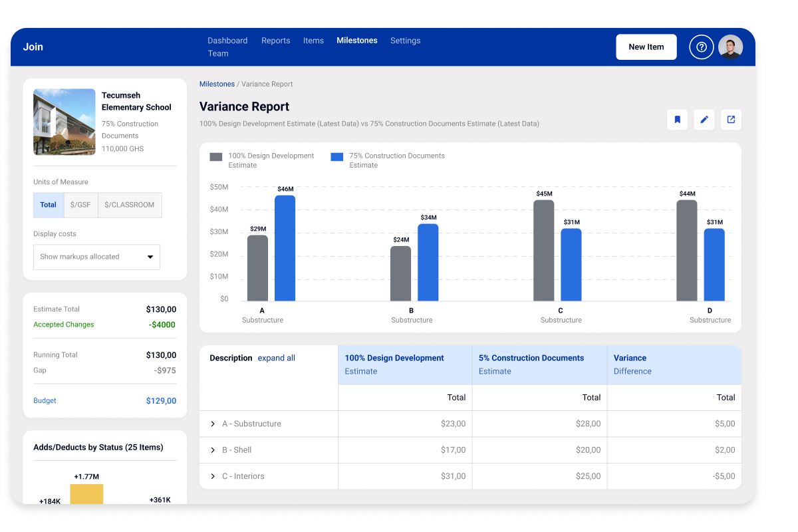Click the gray Design Development legend swatch

point(216,157)
